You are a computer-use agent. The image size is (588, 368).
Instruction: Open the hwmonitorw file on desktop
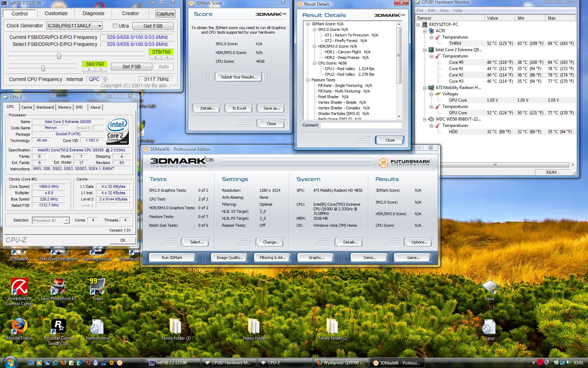click(x=98, y=329)
